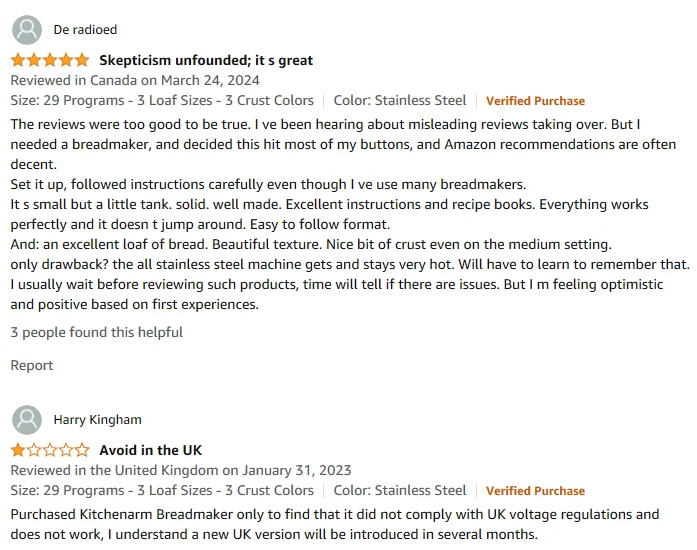Click '3 people found this helpful' text
This screenshot has height=550, width=697.
point(97,332)
